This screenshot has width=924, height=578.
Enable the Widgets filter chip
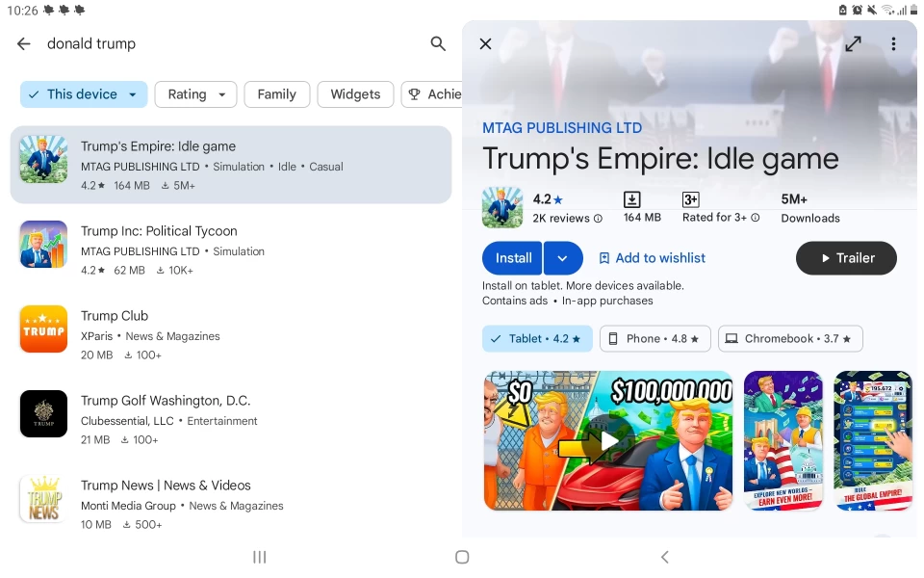click(x=355, y=94)
